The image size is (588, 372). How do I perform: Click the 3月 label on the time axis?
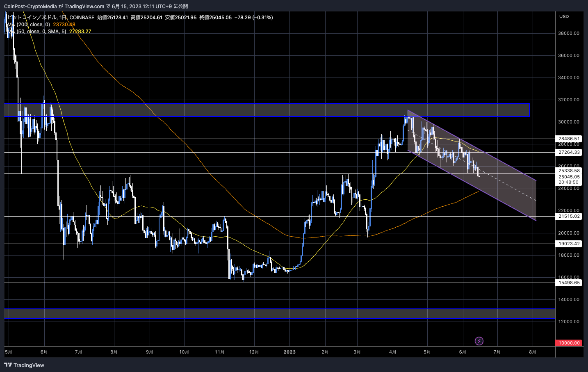click(x=357, y=352)
